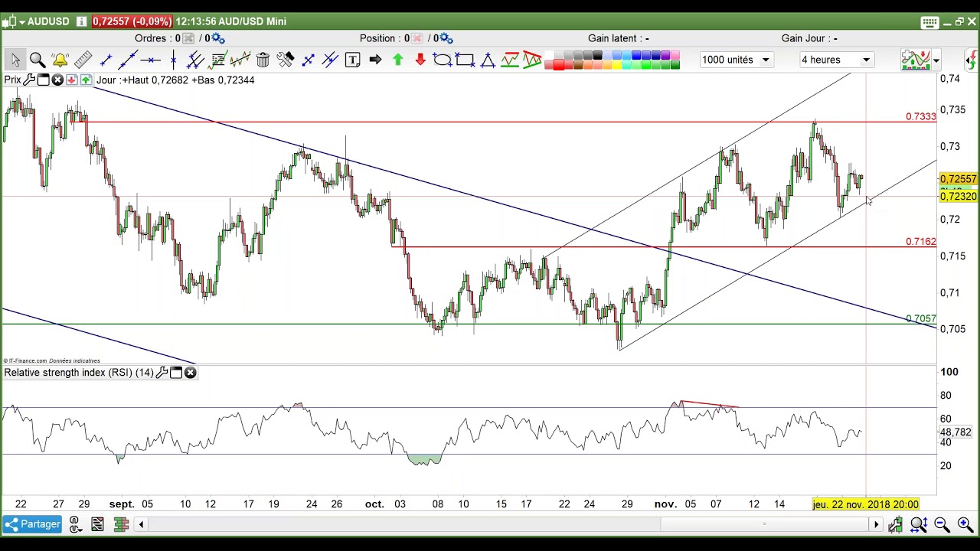
Task: Pick the dark green color swatch
Action: point(675,65)
